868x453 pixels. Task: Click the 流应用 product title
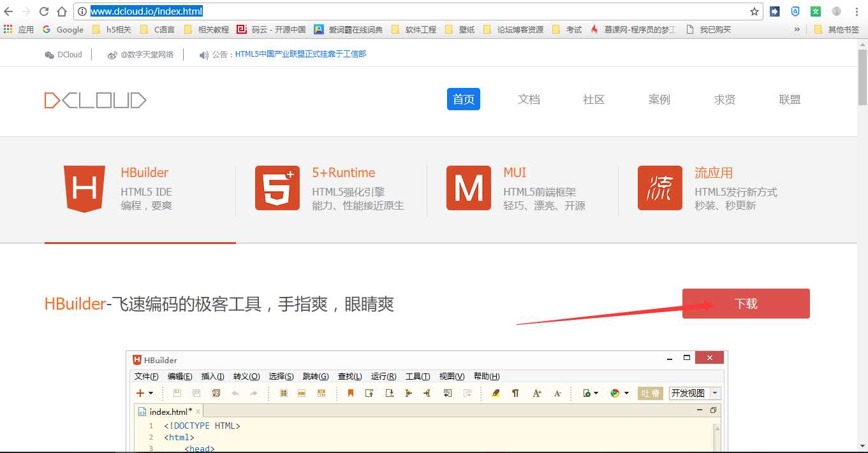point(714,173)
